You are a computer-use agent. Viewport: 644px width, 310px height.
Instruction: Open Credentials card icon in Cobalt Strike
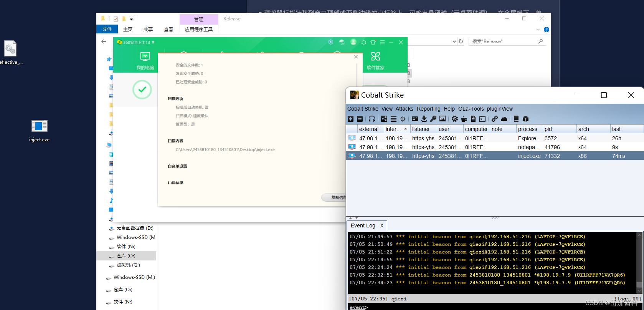tap(415, 119)
